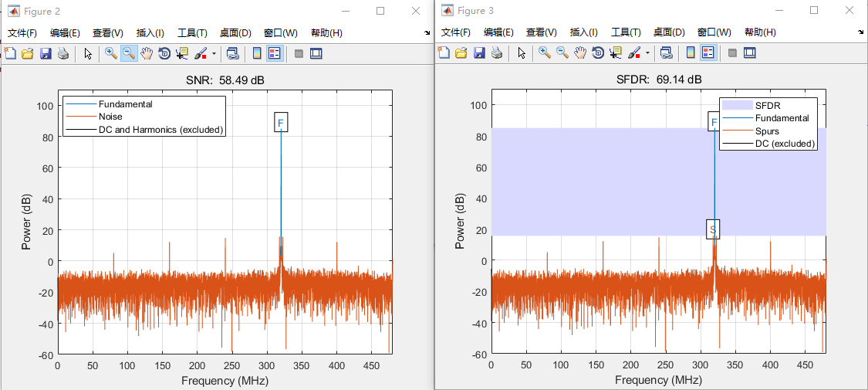868x390 pixels.
Task: Click Link Plot icon in Figure 3
Action: point(667,53)
